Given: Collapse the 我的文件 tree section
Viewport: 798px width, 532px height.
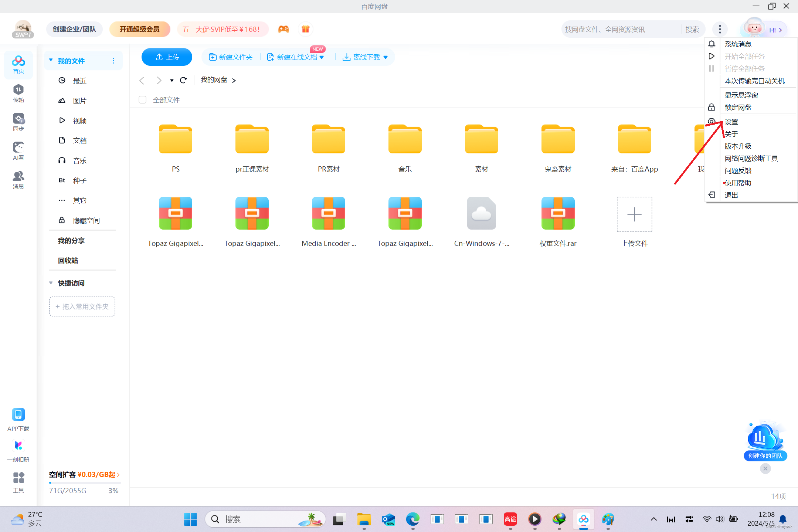Looking at the screenshot, I should tap(51, 60).
